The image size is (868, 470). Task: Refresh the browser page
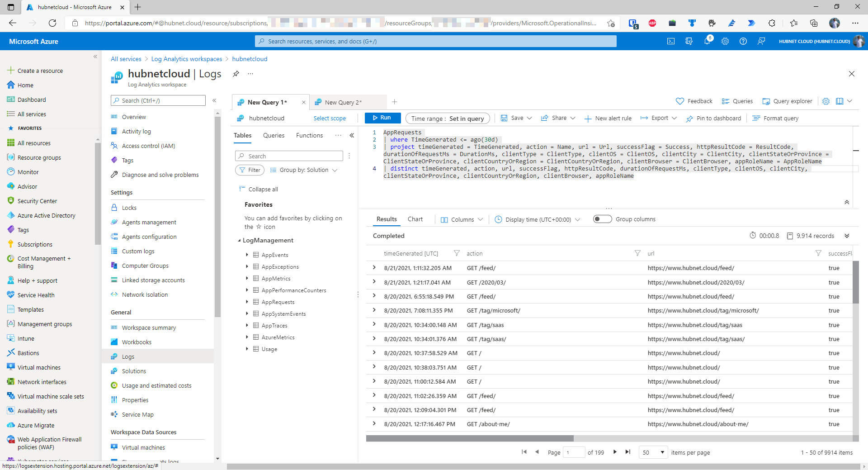coord(52,23)
